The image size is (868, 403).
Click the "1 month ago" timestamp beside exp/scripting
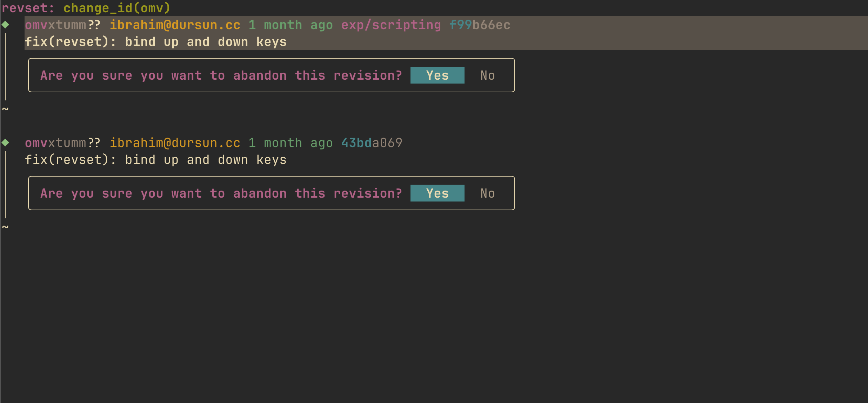point(291,25)
